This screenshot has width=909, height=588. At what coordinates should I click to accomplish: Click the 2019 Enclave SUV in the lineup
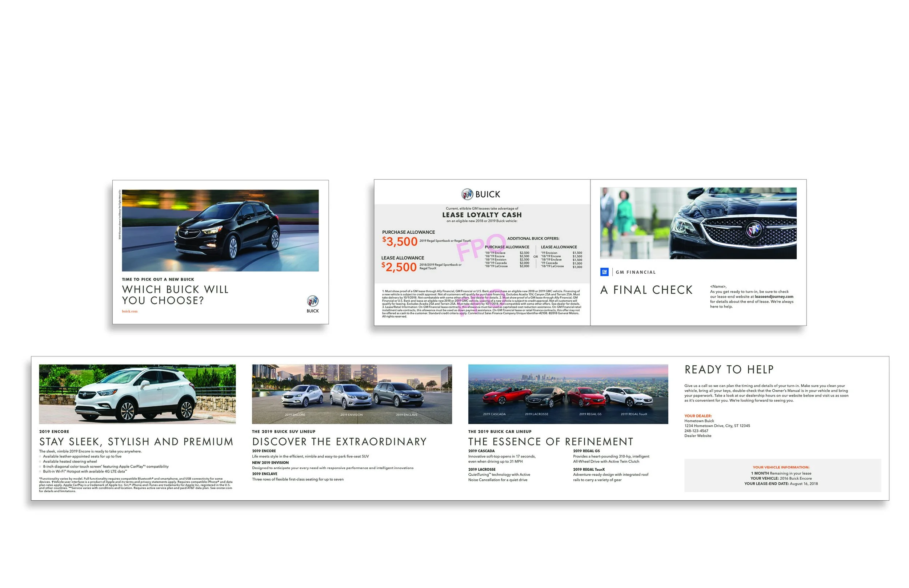click(399, 395)
